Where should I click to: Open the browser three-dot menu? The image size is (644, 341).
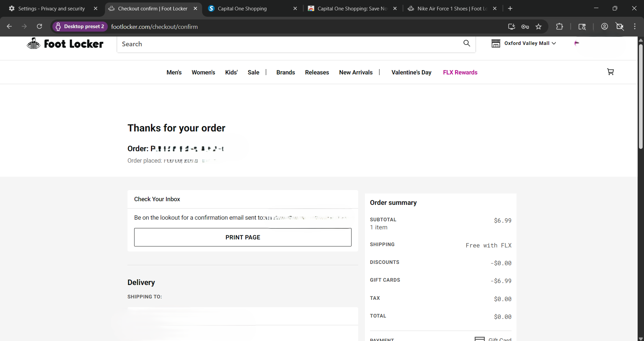pyautogui.click(x=635, y=26)
